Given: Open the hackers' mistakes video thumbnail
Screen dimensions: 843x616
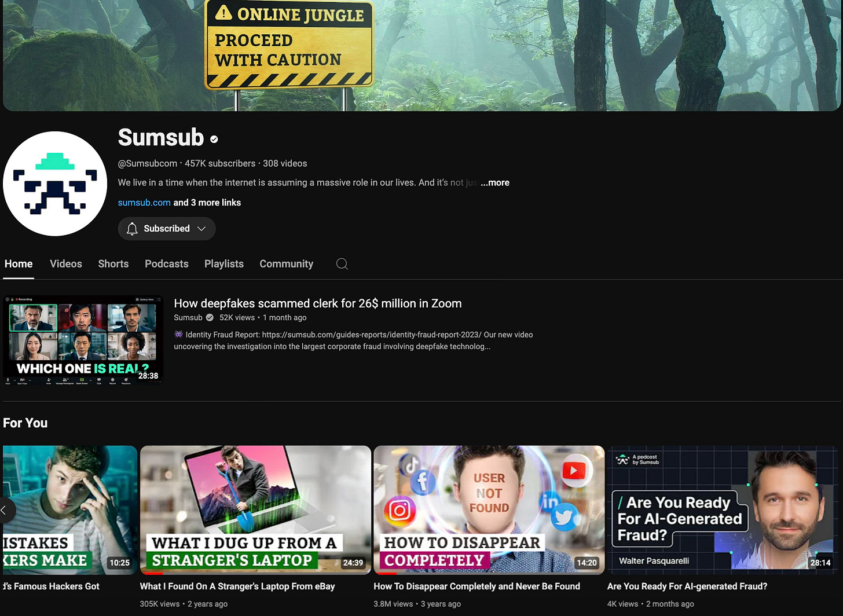Looking at the screenshot, I should [70, 510].
